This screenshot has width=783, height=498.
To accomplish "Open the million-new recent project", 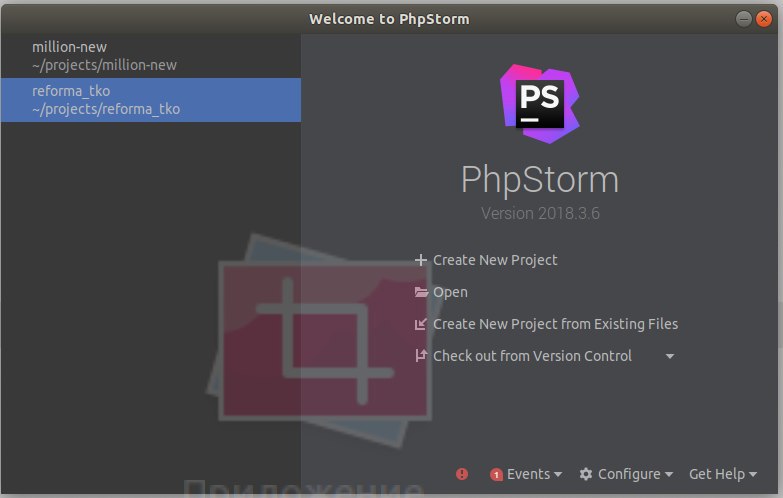I will (x=150, y=56).
